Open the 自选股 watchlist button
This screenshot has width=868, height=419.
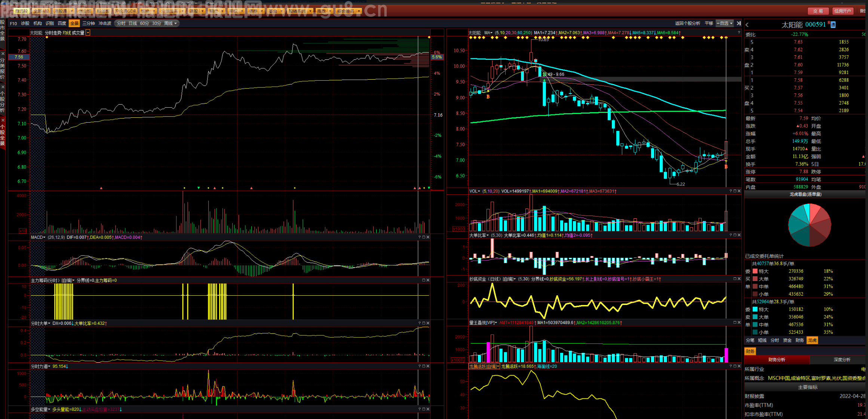tap(21, 11)
